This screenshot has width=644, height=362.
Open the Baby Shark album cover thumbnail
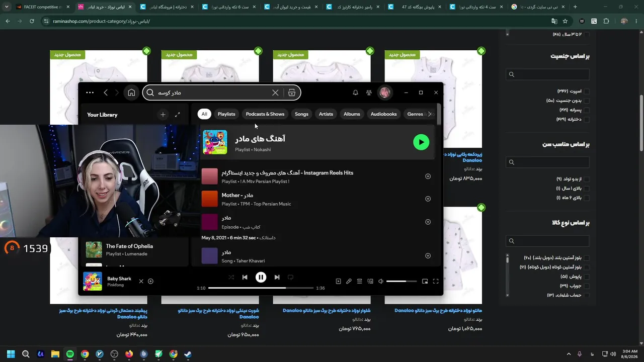point(93,282)
